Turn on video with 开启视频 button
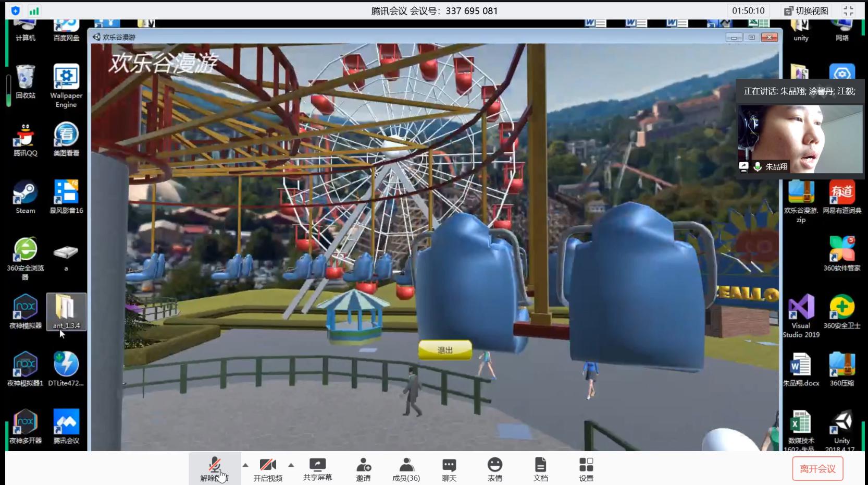The height and width of the screenshot is (485, 868). tap(268, 468)
